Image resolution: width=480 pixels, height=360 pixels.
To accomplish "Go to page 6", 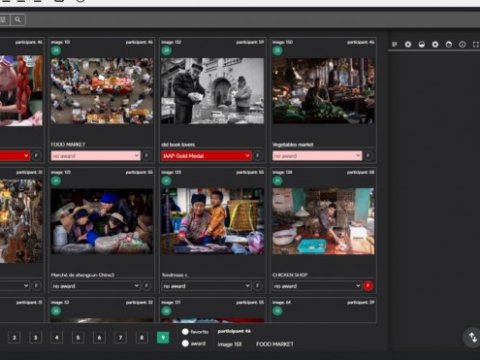I will [x=99, y=338].
